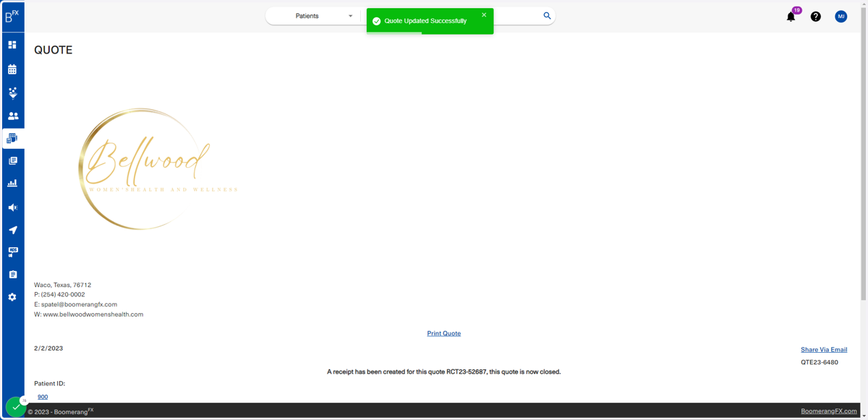Click the Quote Updated Successfully message
The image size is (868, 420).
click(425, 21)
